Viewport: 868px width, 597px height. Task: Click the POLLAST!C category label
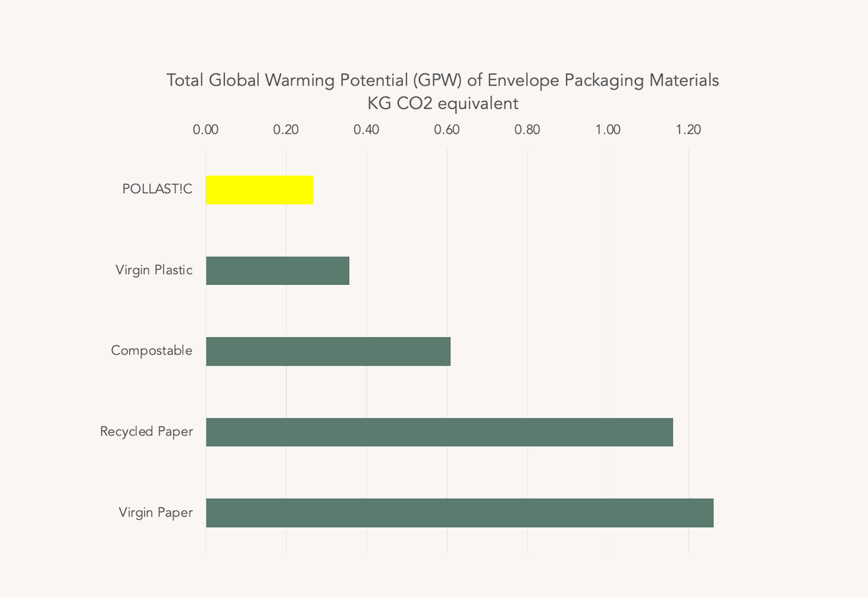click(x=157, y=189)
